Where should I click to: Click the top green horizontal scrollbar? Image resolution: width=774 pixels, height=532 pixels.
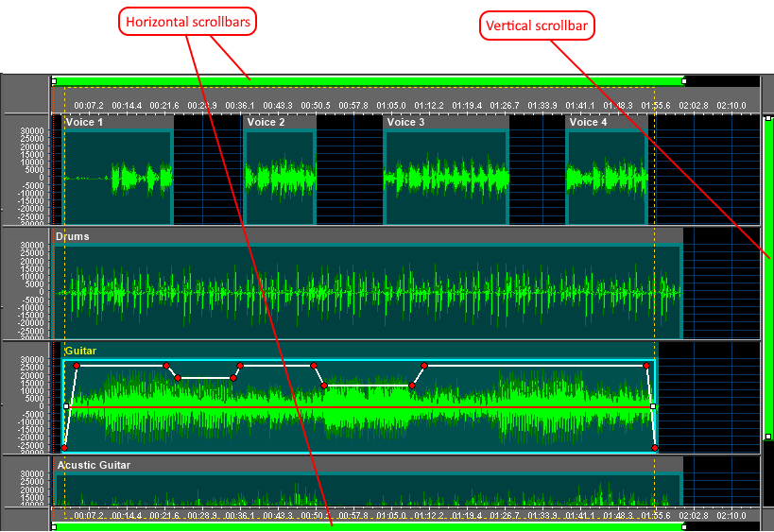(369, 80)
